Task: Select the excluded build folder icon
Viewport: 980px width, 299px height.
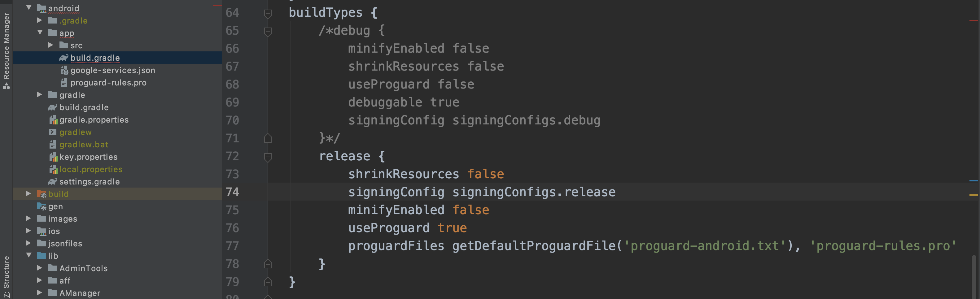Action: point(42,194)
